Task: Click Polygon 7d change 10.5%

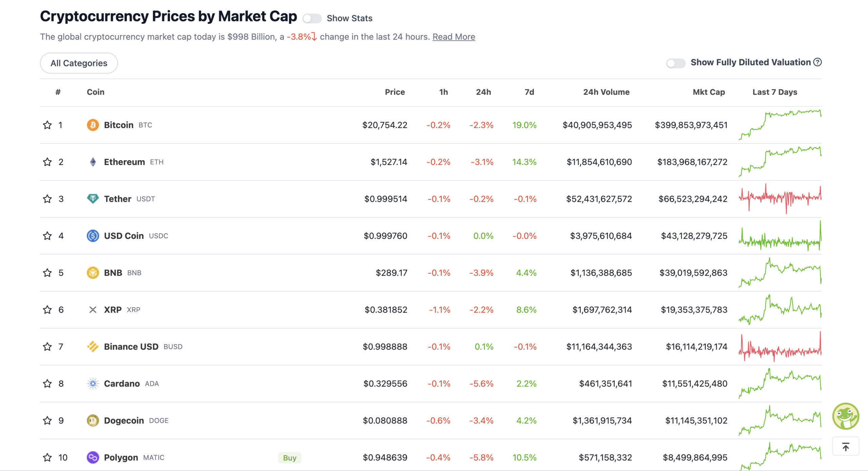Action: (x=525, y=458)
